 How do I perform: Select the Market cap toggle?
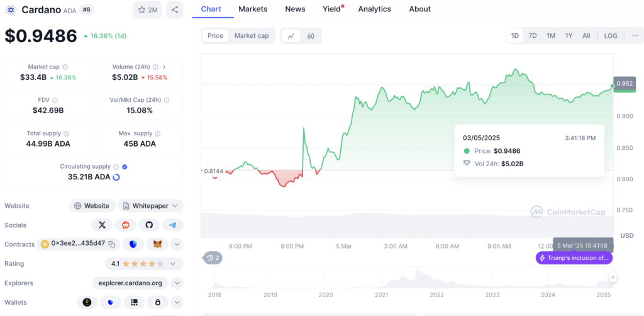[252, 36]
